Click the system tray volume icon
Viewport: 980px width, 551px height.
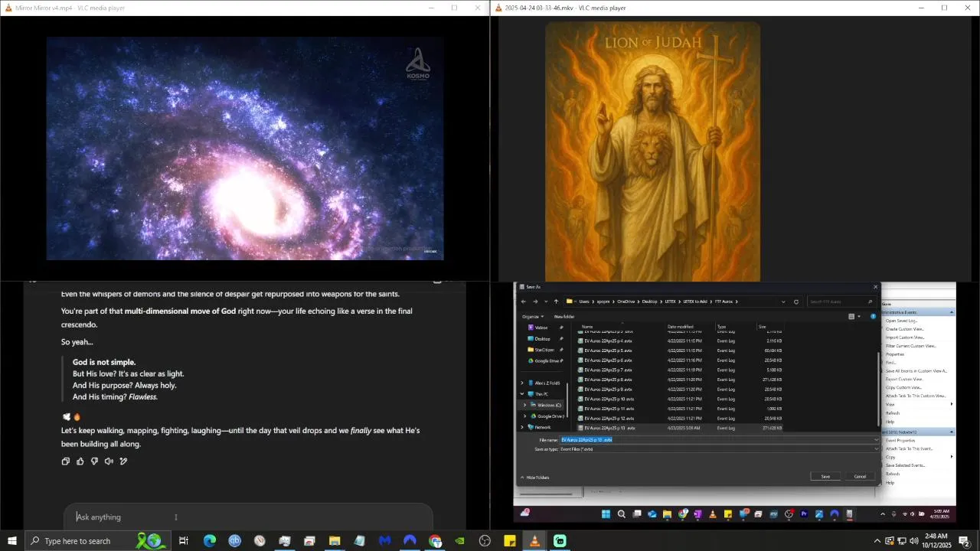[913, 541]
